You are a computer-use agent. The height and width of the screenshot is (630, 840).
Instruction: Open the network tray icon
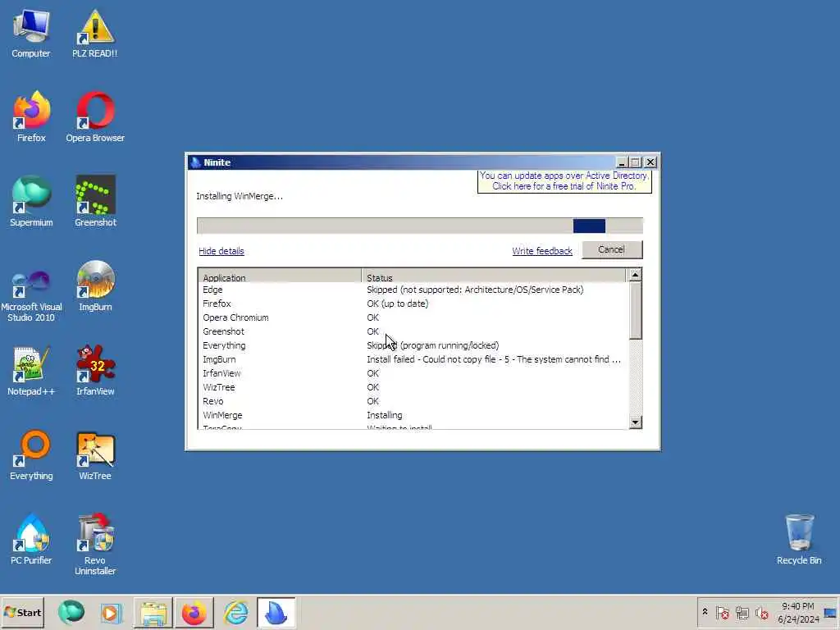742,613
